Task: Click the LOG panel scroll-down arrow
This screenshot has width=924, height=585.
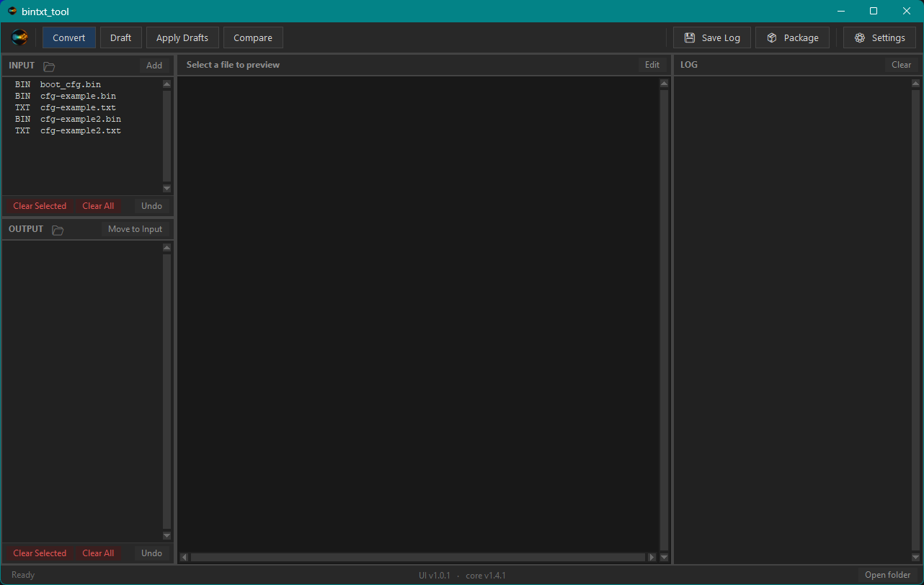Action: pyautogui.click(x=915, y=557)
